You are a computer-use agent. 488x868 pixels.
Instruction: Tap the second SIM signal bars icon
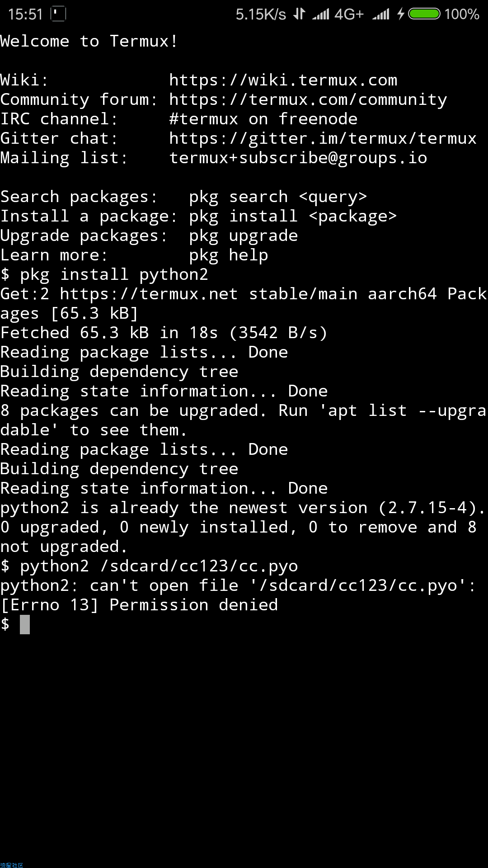(x=381, y=14)
